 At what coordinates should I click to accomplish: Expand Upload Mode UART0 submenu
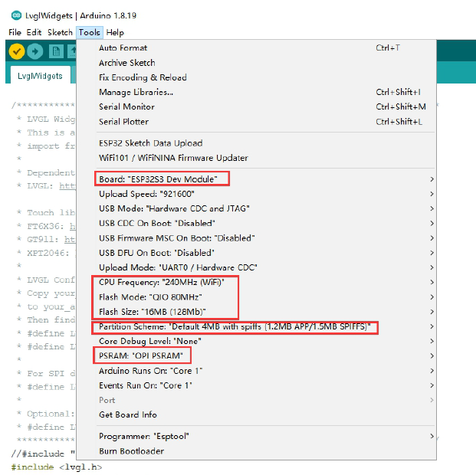pyautogui.click(x=256, y=267)
